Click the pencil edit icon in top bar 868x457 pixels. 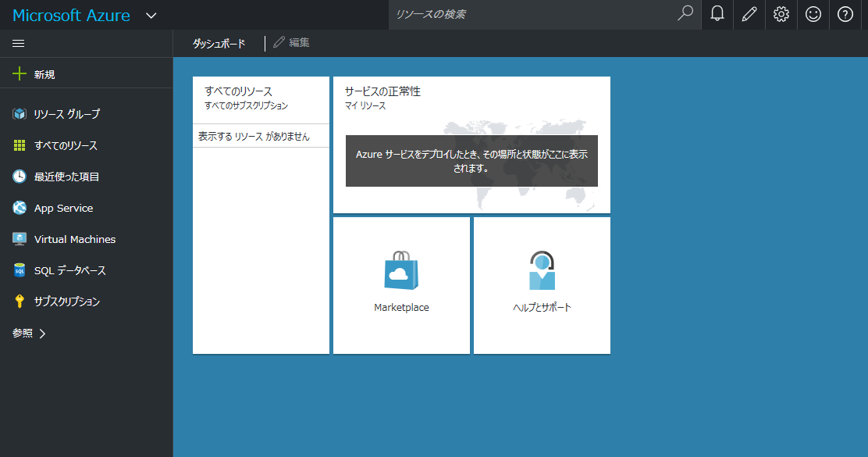(x=749, y=14)
